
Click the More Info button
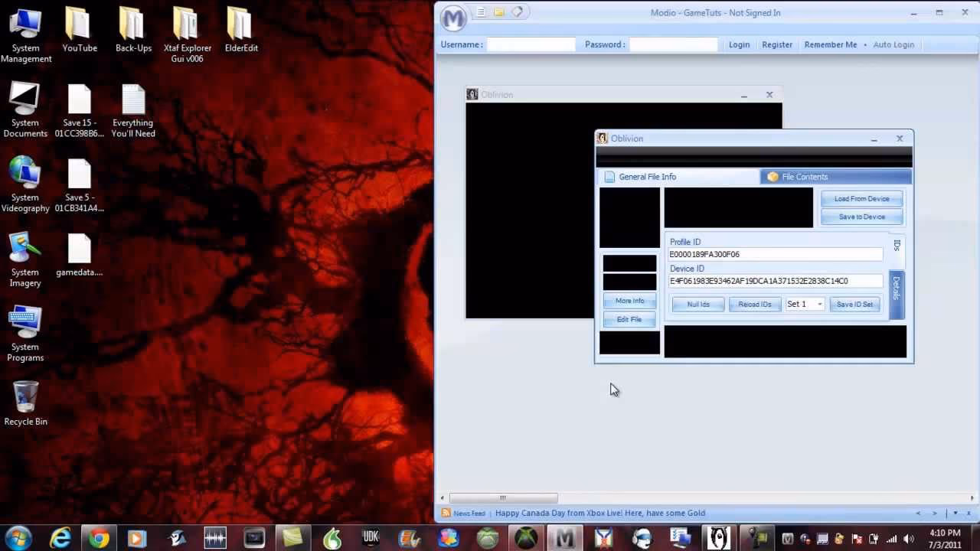(629, 301)
